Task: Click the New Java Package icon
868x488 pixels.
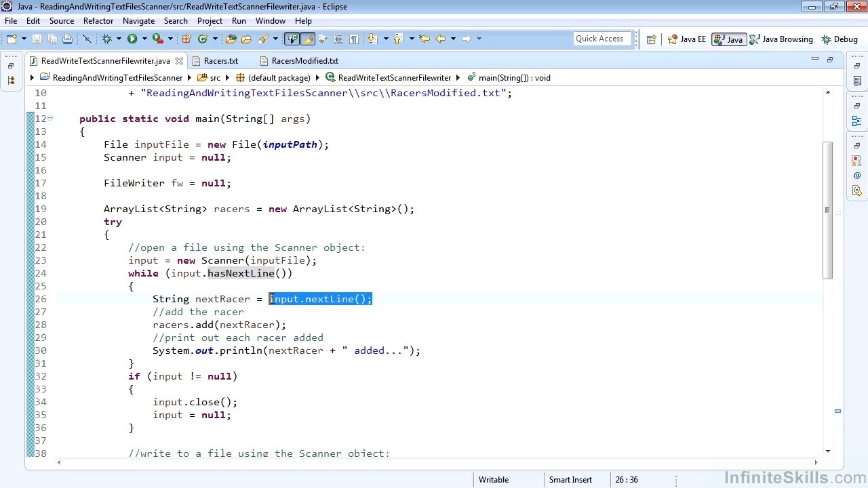Action: coord(186,39)
